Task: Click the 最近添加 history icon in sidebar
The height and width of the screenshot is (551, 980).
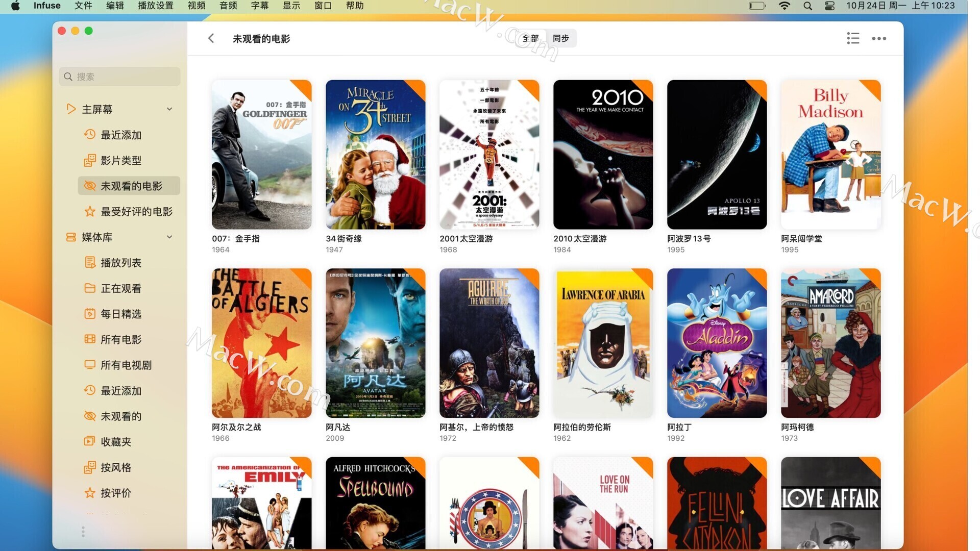Action: 89,135
